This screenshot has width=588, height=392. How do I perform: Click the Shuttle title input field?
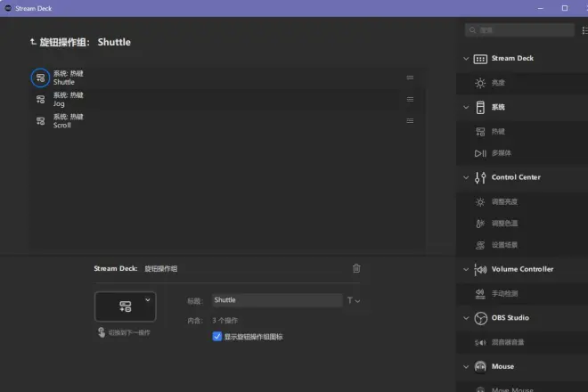click(x=277, y=300)
